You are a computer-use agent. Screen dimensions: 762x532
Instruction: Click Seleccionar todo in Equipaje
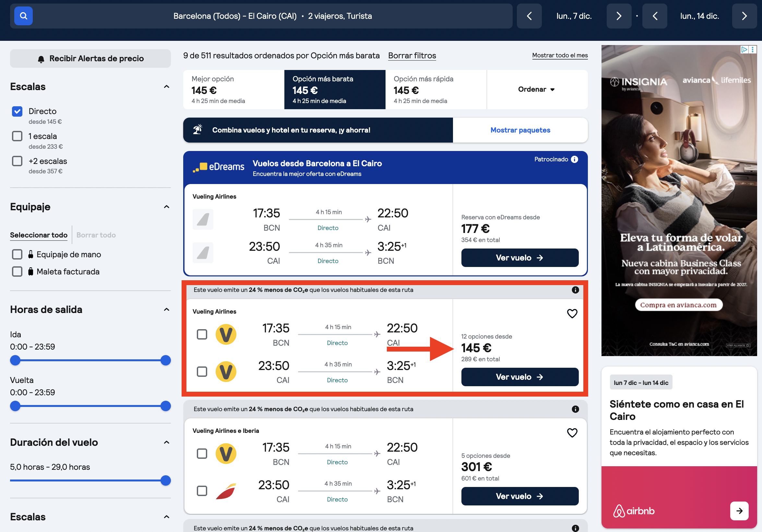[x=39, y=235]
